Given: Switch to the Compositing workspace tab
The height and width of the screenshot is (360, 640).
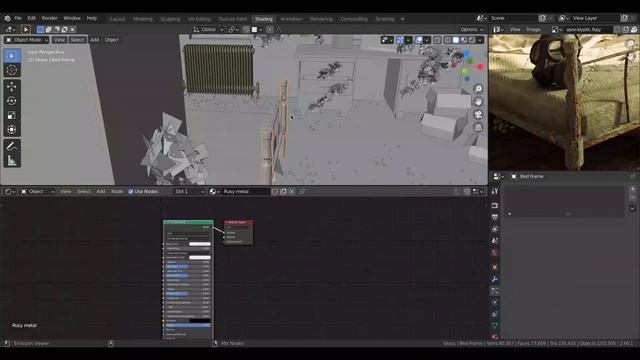Looking at the screenshot, I should coord(354,19).
